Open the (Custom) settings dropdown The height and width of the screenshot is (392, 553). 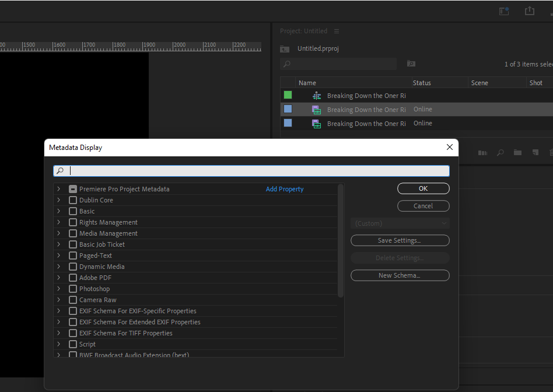point(400,223)
